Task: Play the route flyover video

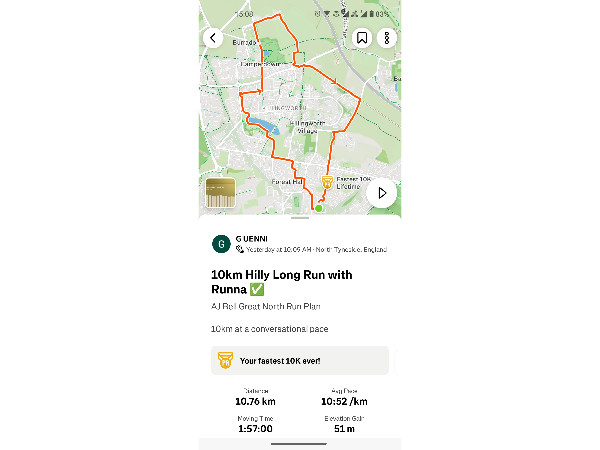Action: 382,193
